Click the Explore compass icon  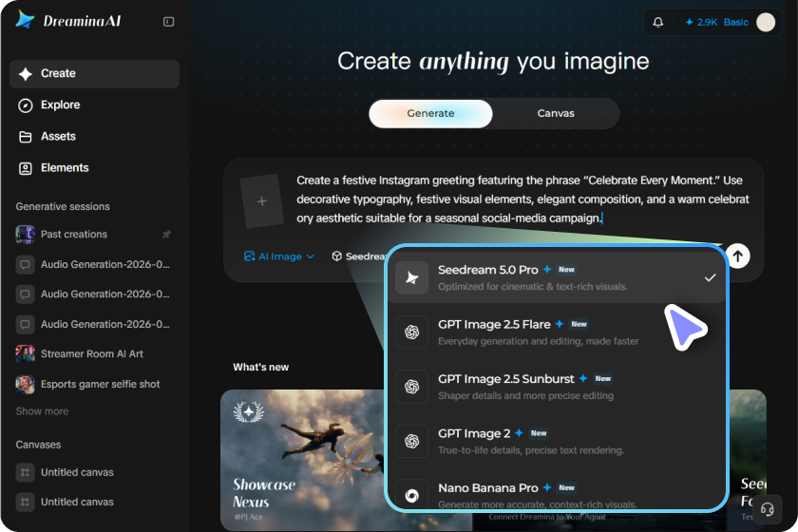(26, 105)
